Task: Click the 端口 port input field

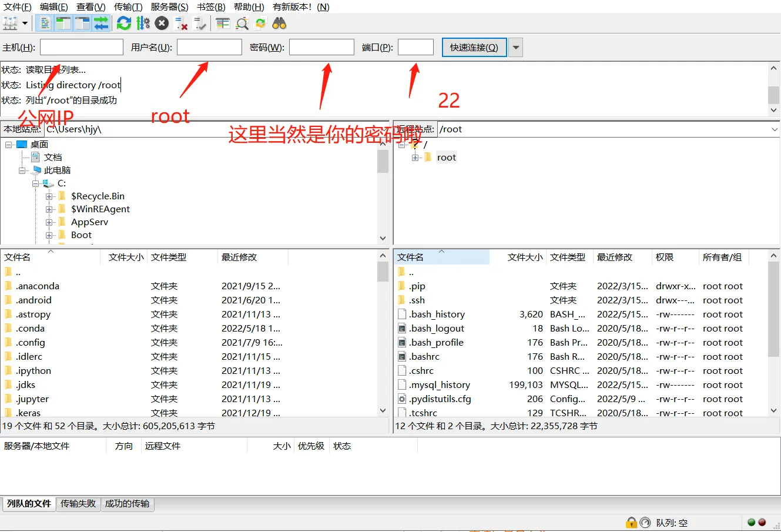Action: [415, 47]
